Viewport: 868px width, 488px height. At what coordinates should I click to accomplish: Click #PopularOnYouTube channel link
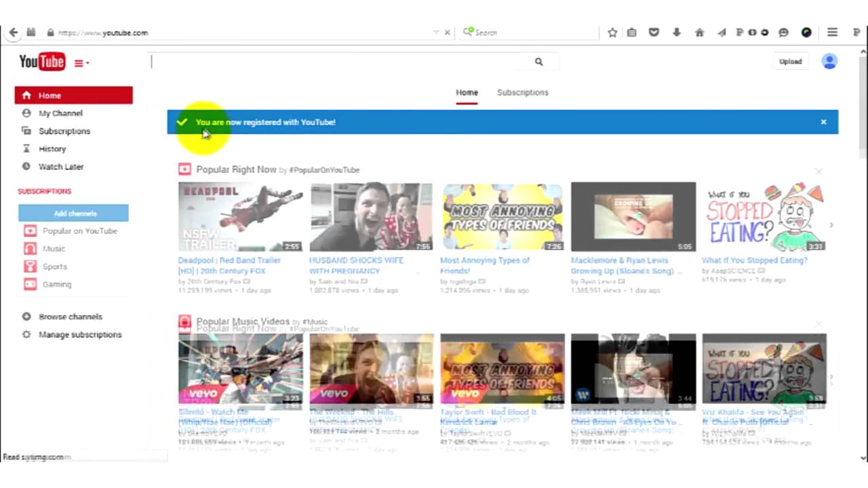click(x=324, y=170)
